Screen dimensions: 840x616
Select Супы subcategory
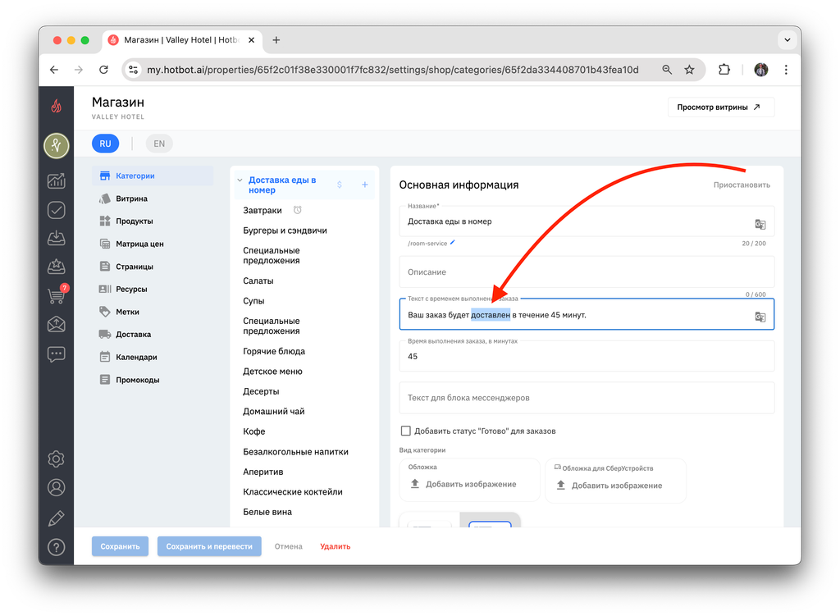click(254, 301)
